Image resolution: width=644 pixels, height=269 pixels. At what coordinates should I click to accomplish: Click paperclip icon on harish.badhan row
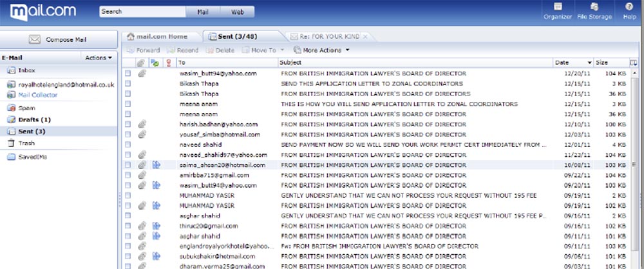141,124
